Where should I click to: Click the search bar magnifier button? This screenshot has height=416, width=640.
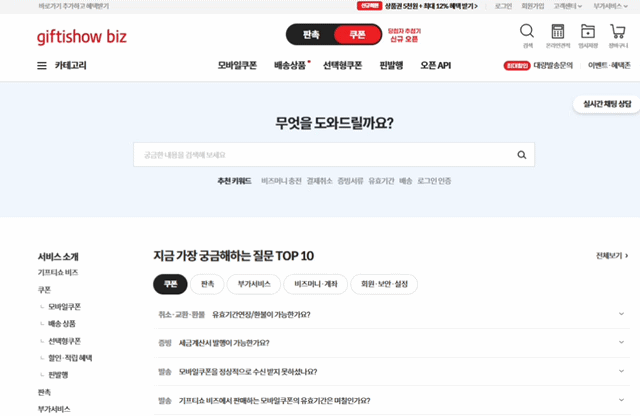(521, 155)
